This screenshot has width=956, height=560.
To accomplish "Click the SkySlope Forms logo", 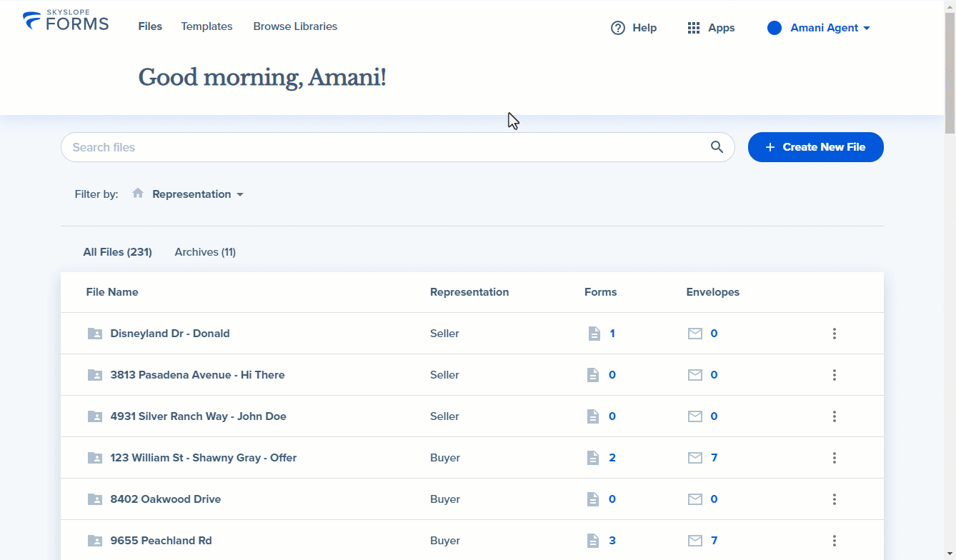I will coord(66,21).
